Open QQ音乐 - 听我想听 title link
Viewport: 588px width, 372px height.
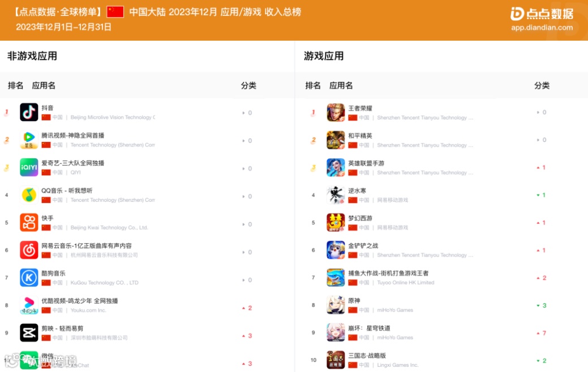(x=67, y=191)
